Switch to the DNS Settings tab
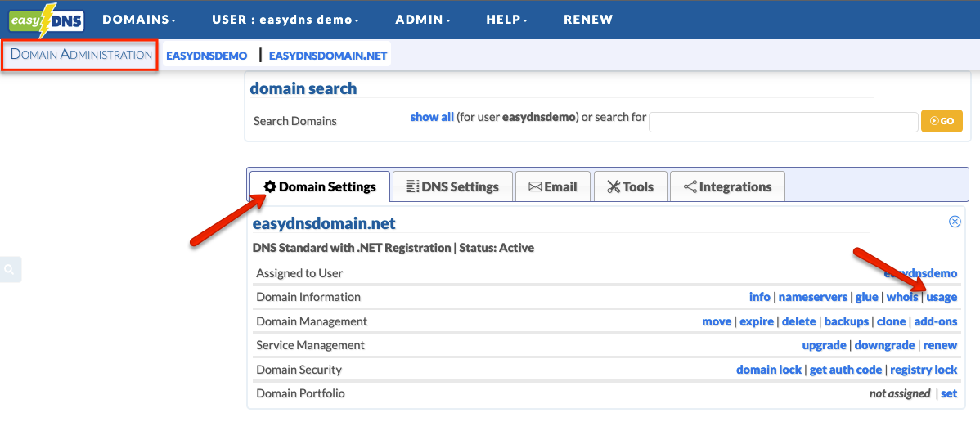 coord(452,186)
